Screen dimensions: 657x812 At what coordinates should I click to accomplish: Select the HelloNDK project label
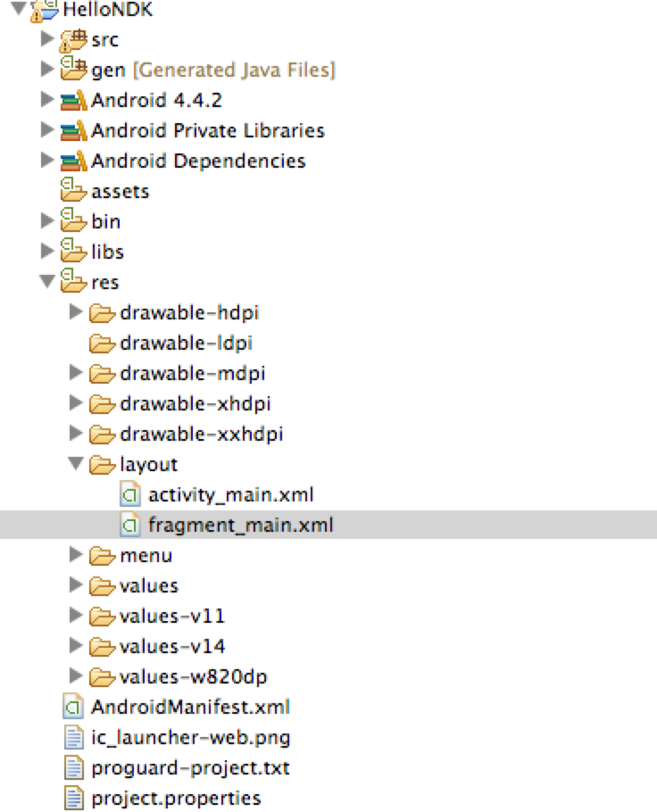108,9
